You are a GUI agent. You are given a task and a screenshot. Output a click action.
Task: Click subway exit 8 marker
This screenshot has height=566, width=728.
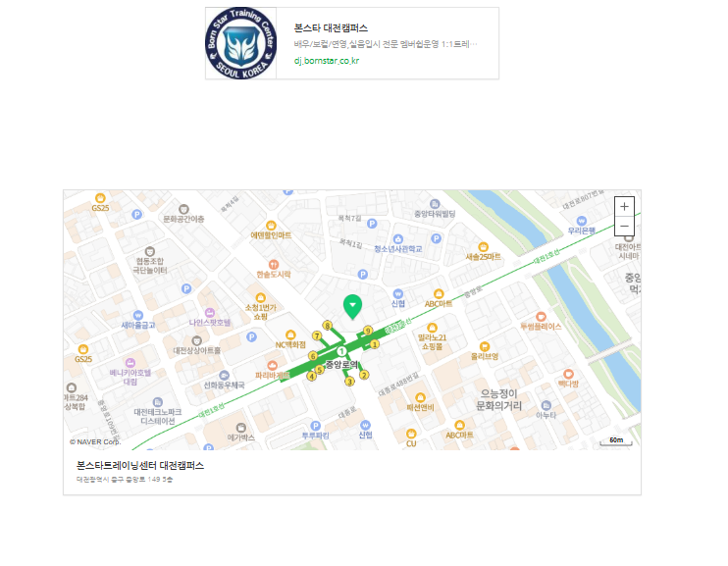(x=328, y=326)
